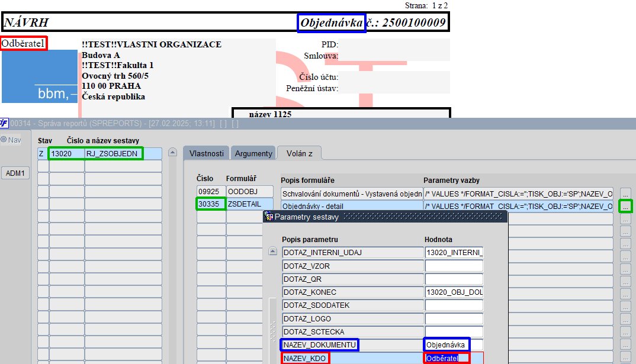Switch to the Vlastnosti tab
Image resolution: width=636 pixels, height=364 pixels.
pyautogui.click(x=206, y=153)
